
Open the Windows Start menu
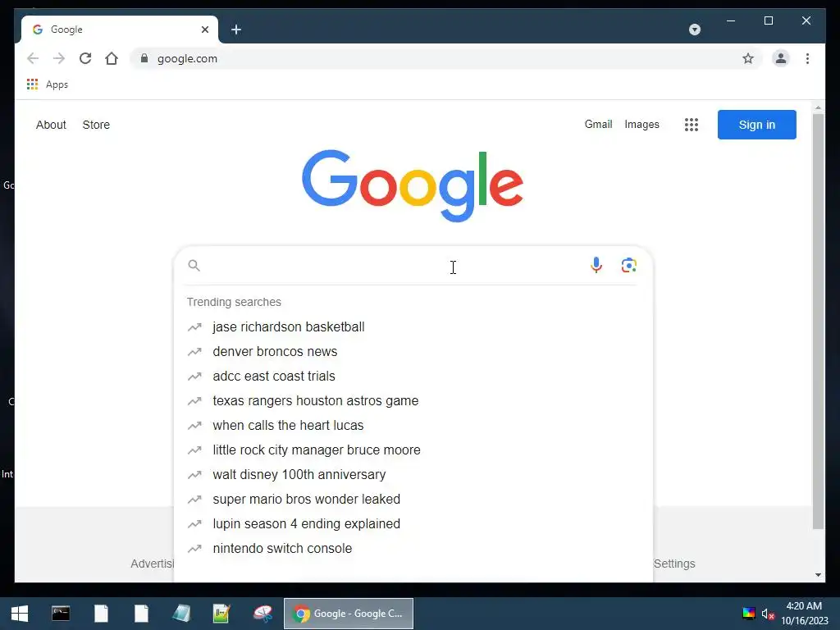[x=20, y=614]
